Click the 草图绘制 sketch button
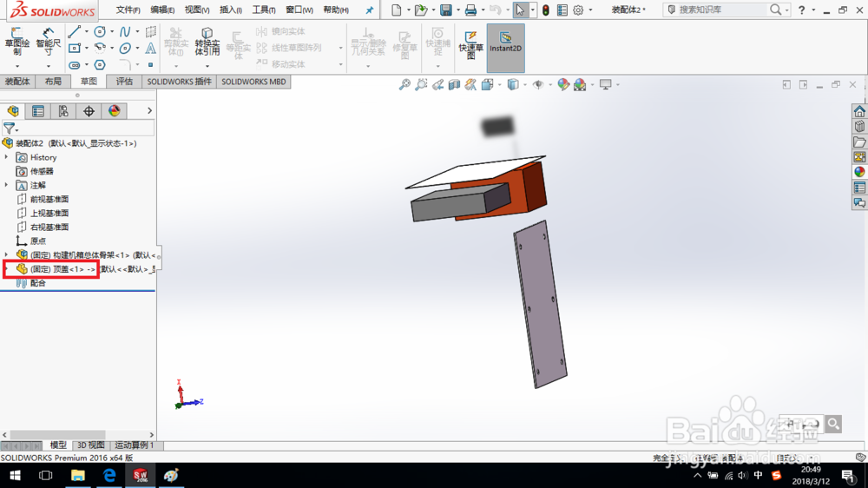868x488 pixels. (x=16, y=42)
